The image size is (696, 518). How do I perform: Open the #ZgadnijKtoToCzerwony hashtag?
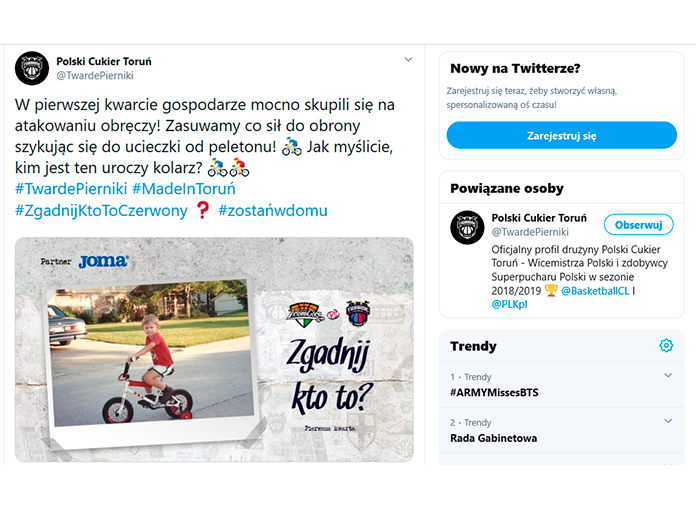pyautogui.click(x=101, y=211)
